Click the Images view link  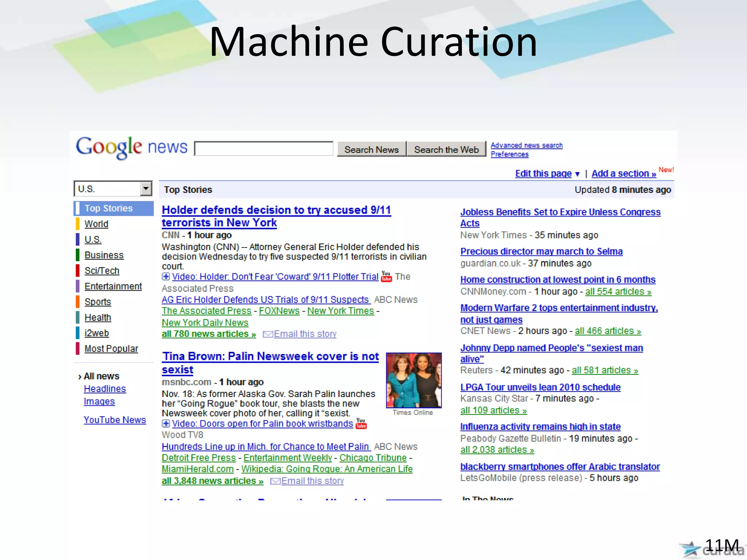pos(99,401)
